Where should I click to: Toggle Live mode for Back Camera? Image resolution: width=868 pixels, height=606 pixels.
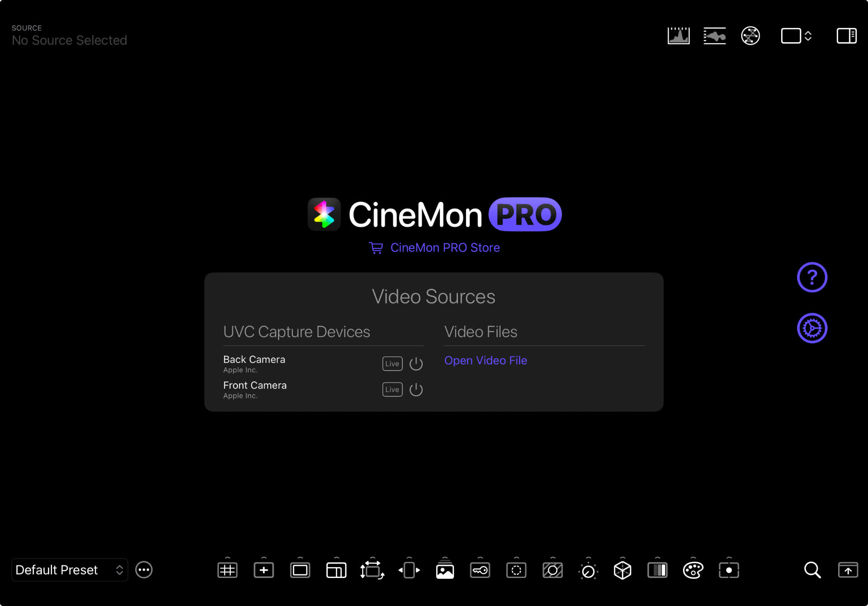[x=392, y=364]
